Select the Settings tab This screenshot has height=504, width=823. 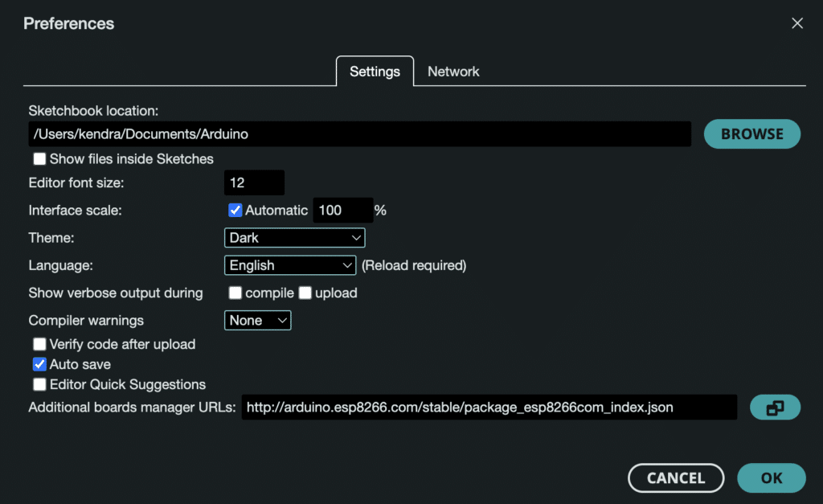pyautogui.click(x=375, y=72)
